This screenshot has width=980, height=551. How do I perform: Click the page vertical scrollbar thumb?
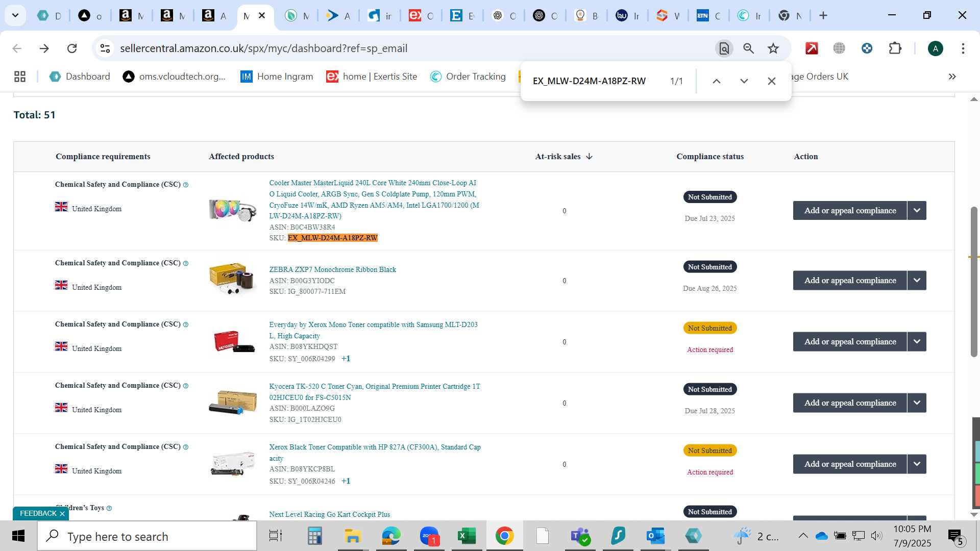tap(974, 282)
